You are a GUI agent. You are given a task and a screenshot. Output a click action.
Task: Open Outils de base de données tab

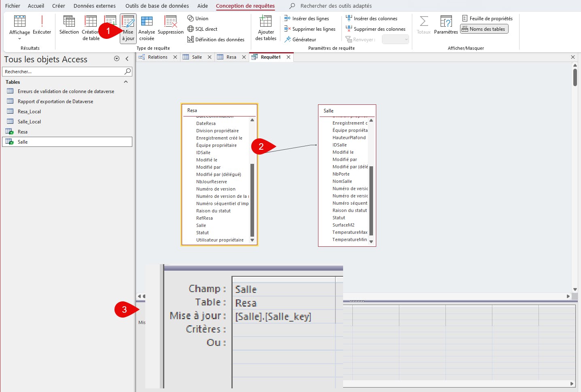tap(157, 6)
